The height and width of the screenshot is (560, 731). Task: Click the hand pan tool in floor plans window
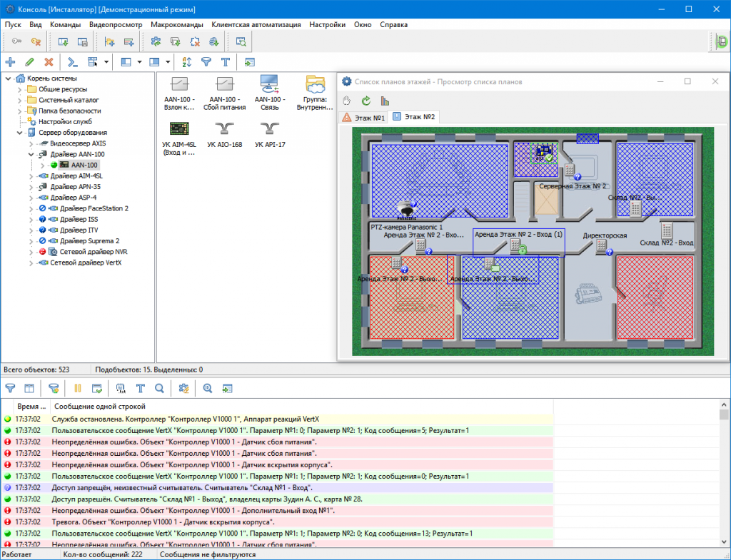[x=346, y=101]
